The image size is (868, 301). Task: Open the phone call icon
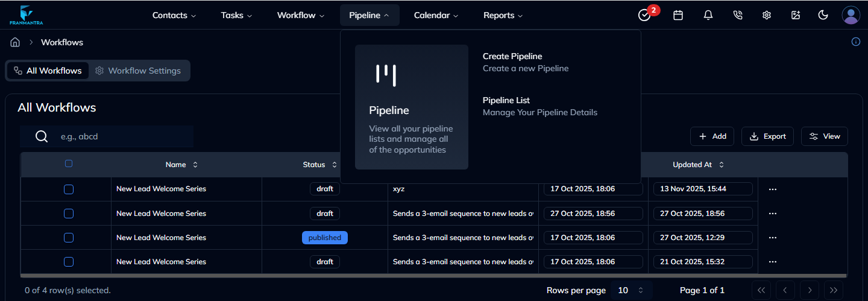(x=738, y=15)
